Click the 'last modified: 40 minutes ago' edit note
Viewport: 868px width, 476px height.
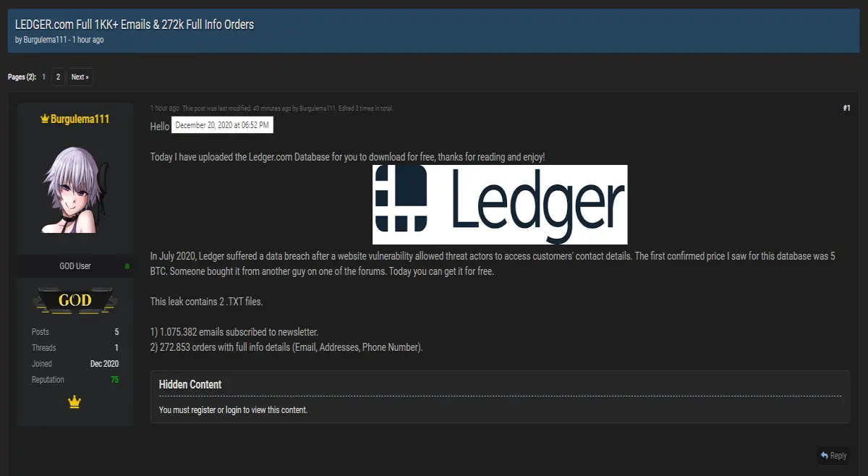288,109
